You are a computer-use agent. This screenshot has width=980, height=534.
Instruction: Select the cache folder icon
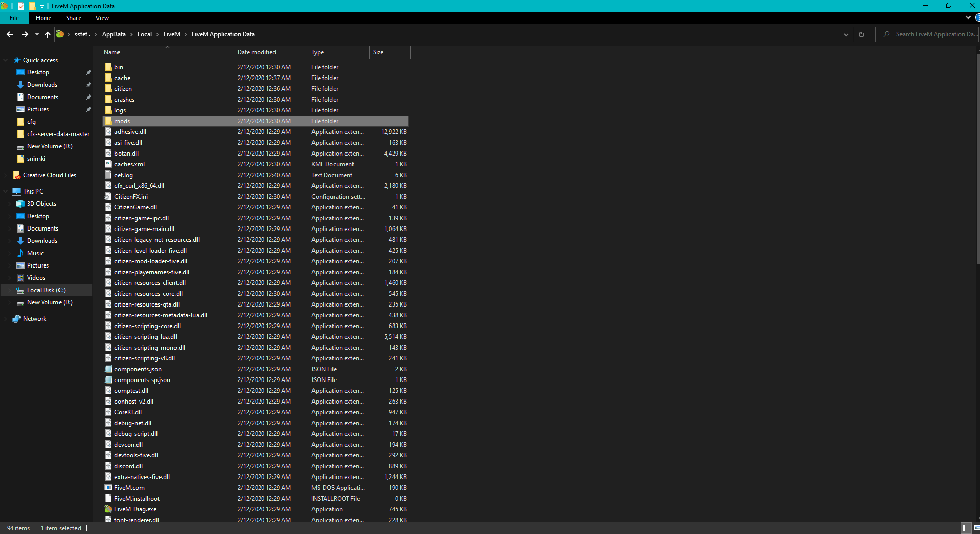tap(108, 78)
